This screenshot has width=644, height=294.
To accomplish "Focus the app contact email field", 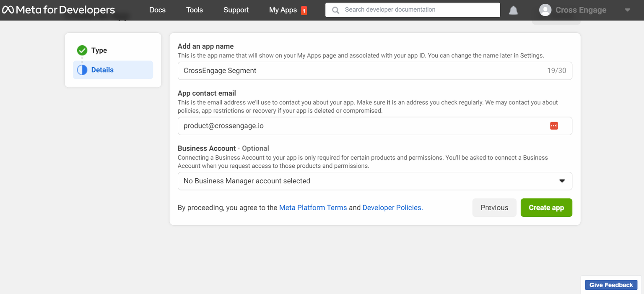I will pos(375,126).
